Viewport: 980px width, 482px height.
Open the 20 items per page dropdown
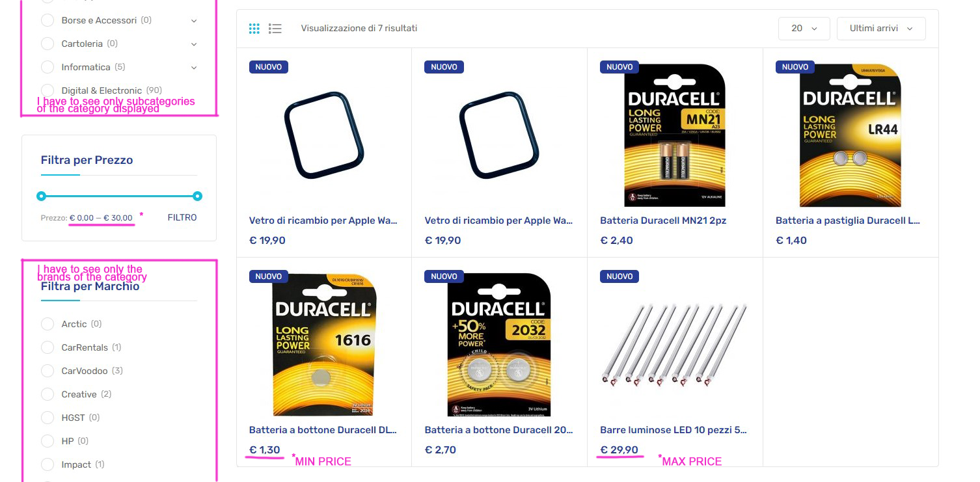click(804, 29)
